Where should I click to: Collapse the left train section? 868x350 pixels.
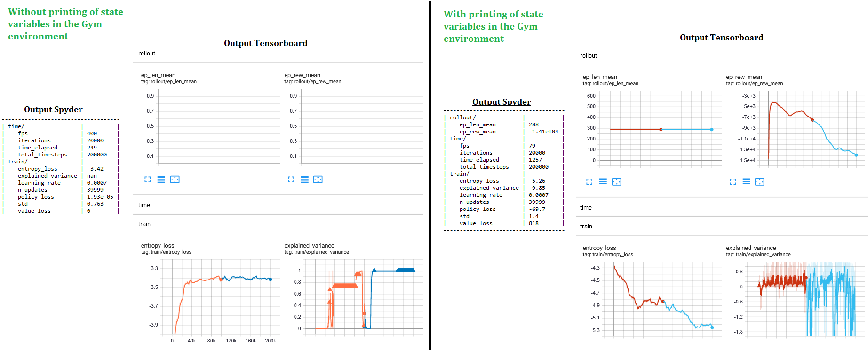(x=143, y=224)
